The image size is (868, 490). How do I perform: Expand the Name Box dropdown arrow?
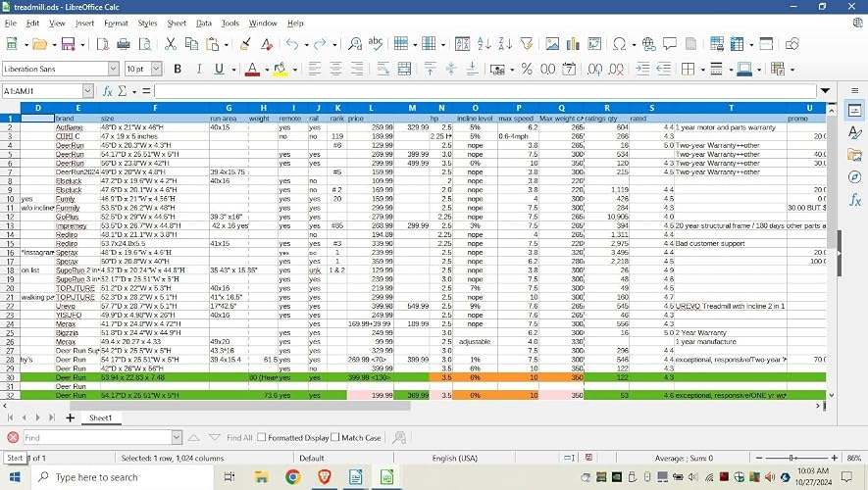[x=88, y=91]
